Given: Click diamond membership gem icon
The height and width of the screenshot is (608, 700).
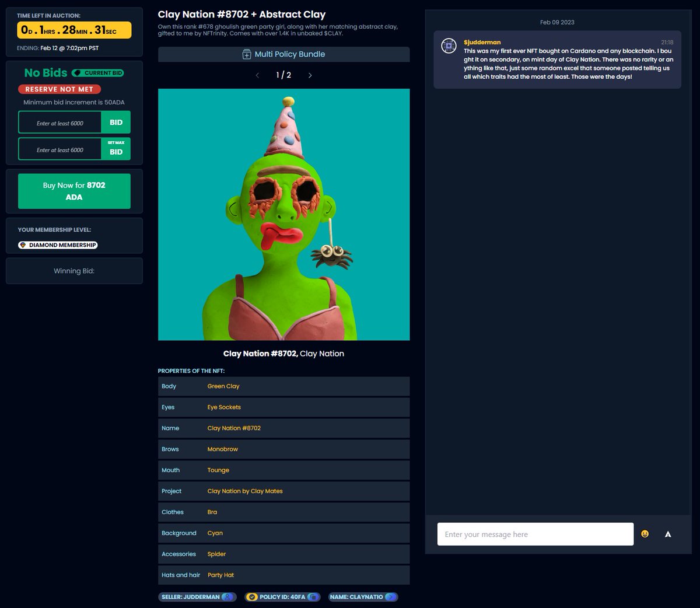Looking at the screenshot, I should [x=23, y=245].
